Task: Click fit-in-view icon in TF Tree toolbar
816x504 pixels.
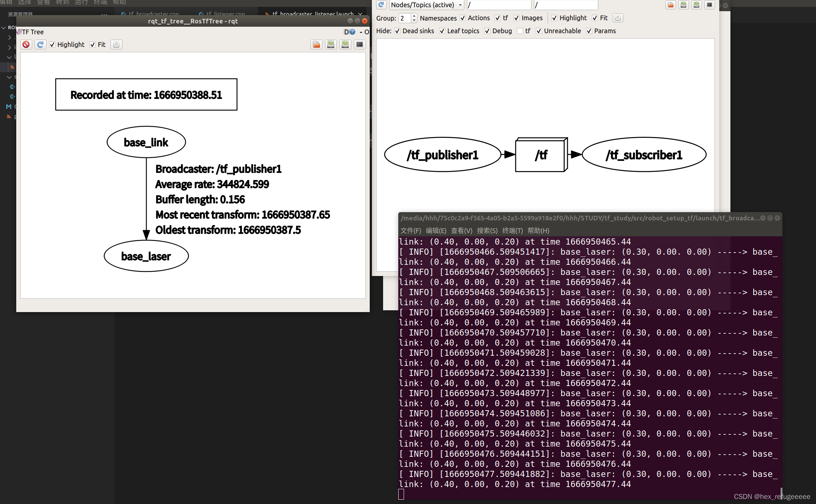Action: click(116, 44)
